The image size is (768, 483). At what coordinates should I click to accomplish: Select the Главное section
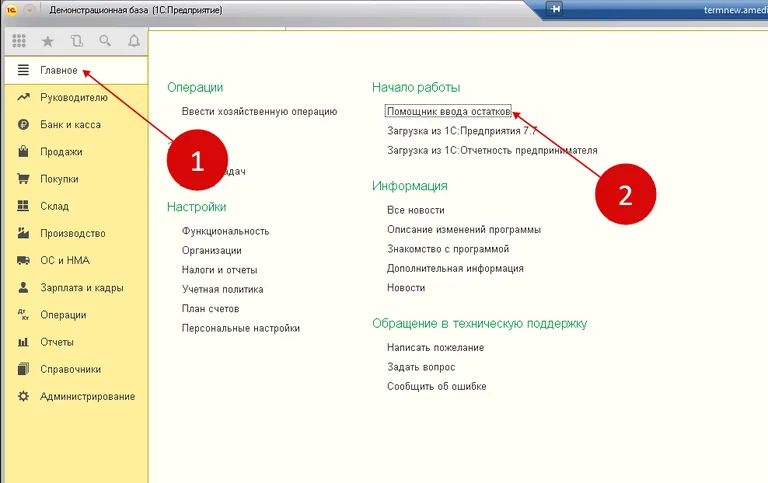click(58, 71)
